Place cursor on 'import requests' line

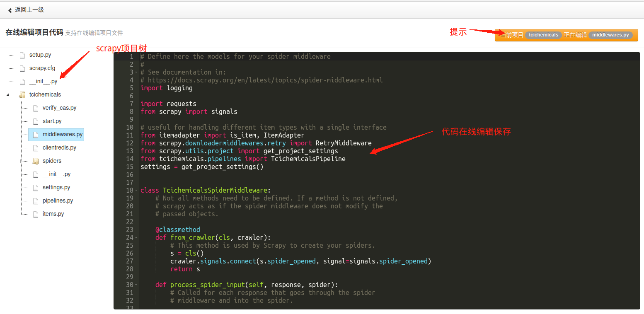pos(168,104)
